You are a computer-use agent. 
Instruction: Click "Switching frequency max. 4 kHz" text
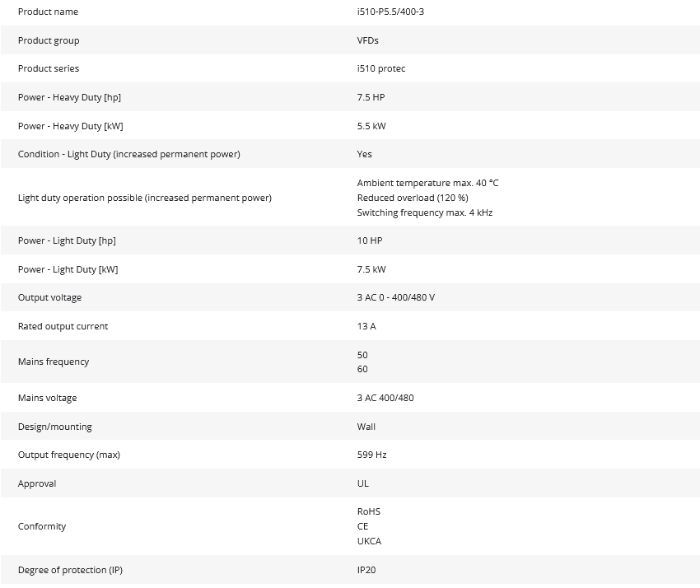click(425, 212)
